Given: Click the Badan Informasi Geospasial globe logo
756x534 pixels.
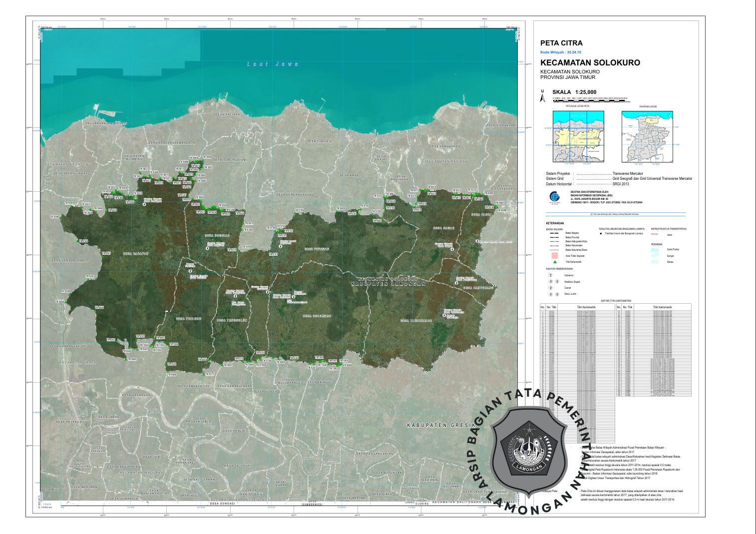Looking at the screenshot, I should 554,197.
